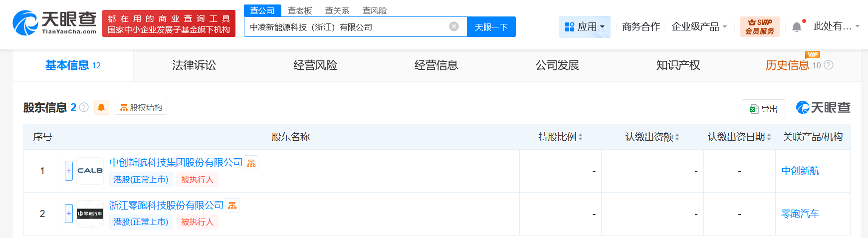Viewport: 868px width, 238px height.
Task: Open the 企业级产品 dropdown
Action: (699, 26)
